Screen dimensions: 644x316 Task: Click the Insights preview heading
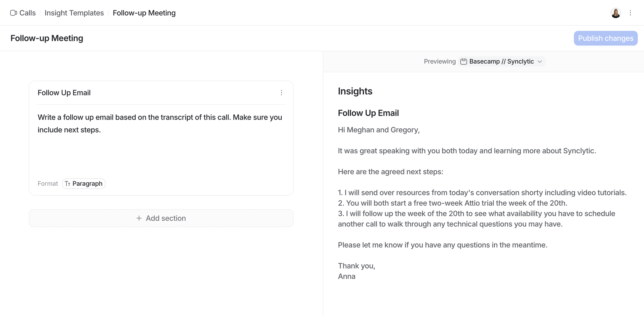(x=355, y=91)
